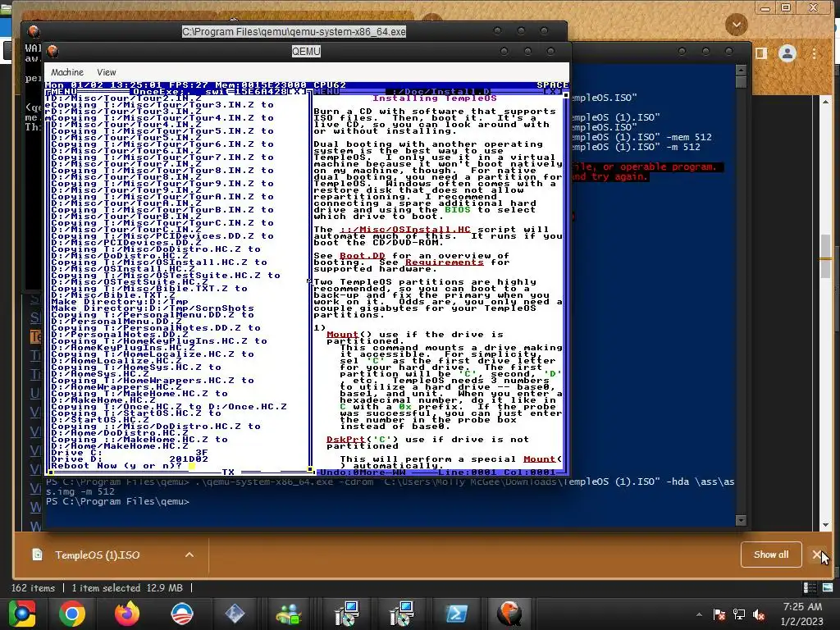Open the Messenger people icon on taskbar
This screenshot has width=840, height=630.
click(x=290, y=614)
